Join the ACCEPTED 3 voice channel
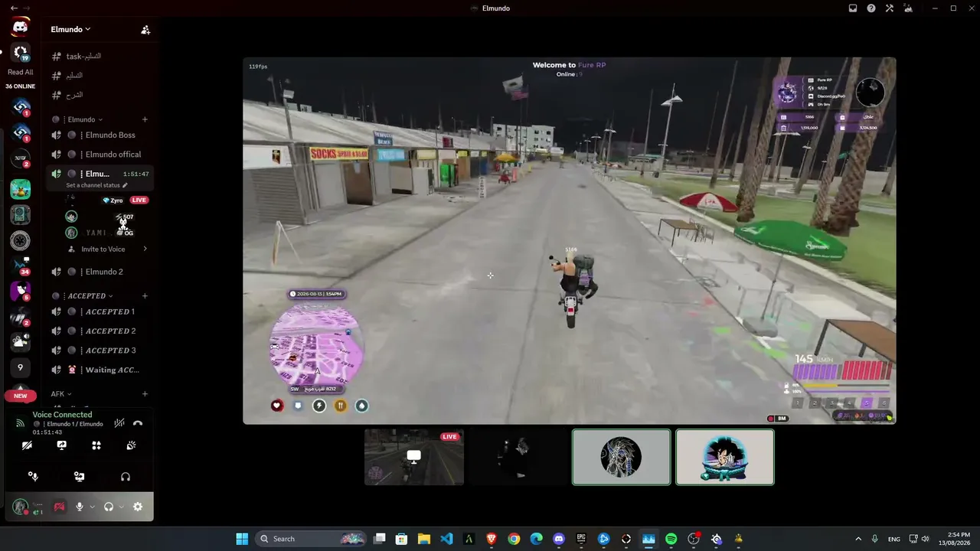This screenshot has width=980, height=551. (100, 350)
